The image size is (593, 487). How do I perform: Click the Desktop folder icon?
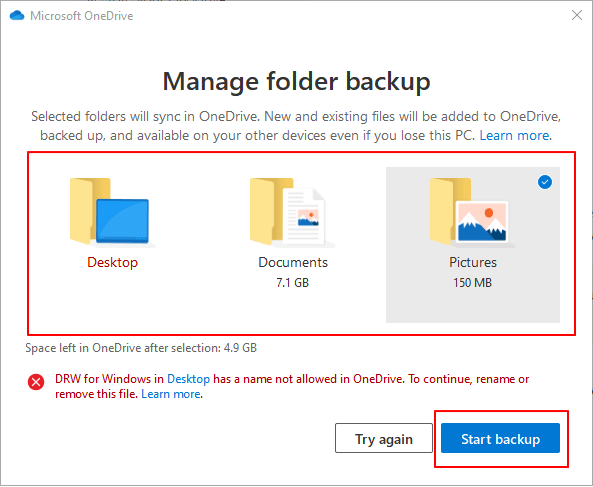click(x=112, y=212)
